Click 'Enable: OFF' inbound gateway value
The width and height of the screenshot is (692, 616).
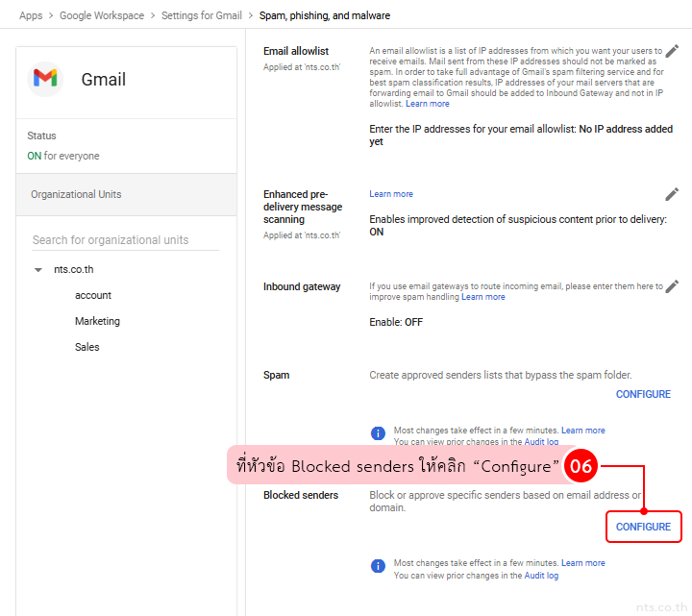pyautogui.click(x=396, y=322)
